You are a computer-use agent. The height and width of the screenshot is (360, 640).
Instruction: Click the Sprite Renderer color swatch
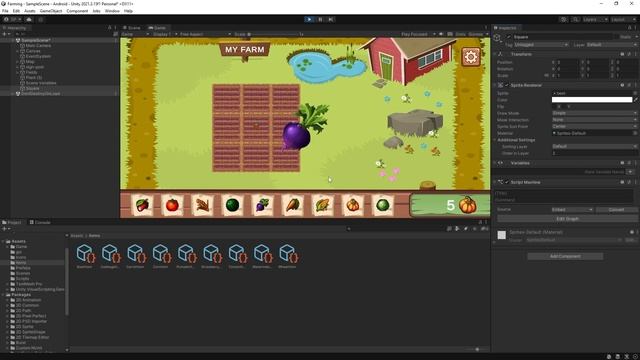point(592,100)
